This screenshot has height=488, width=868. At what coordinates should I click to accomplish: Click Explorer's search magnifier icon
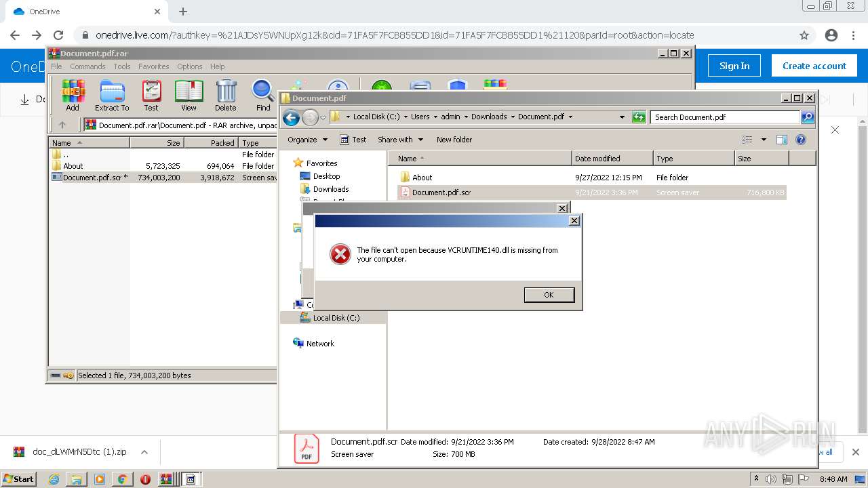(x=808, y=117)
